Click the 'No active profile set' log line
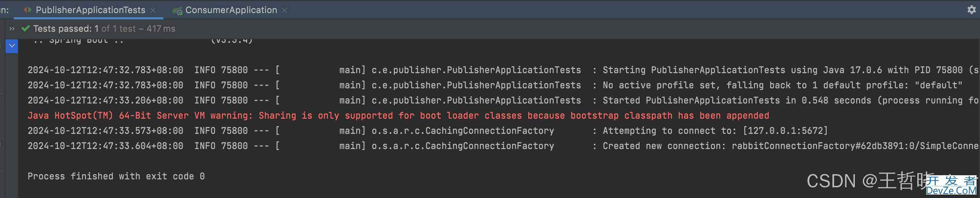This screenshot has height=198, width=980. [x=495, y=85]
